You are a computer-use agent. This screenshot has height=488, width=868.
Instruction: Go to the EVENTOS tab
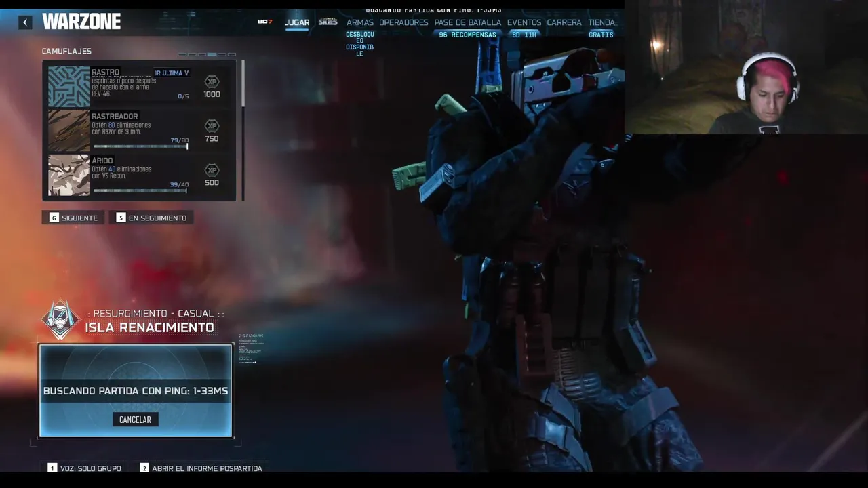tap(524, 22)
